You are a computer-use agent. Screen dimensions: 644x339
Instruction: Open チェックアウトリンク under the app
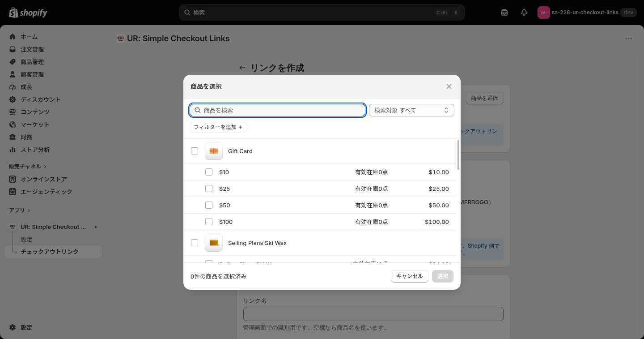coord(53,252)
